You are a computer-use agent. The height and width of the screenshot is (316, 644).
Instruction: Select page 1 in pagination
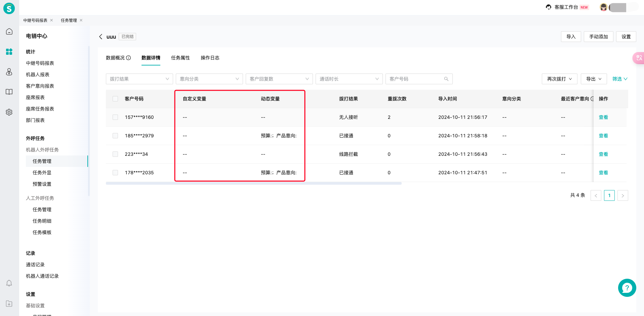[x=609, y=195]
